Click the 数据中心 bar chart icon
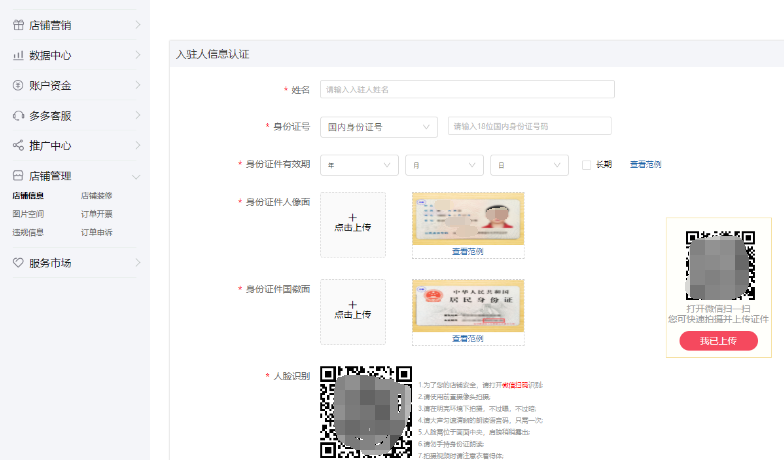784x460 pixels. pyautogui.click(x=18, y=55)
